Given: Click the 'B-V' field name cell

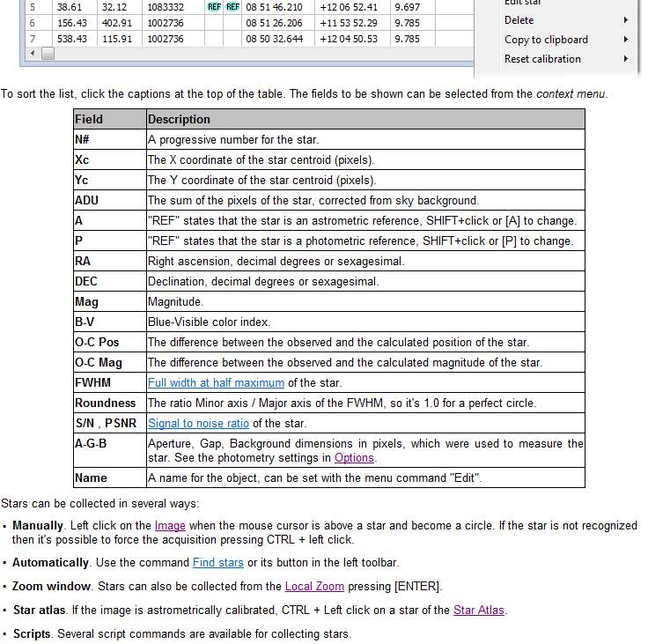Looking at the screenshot, I should (110, 322).
